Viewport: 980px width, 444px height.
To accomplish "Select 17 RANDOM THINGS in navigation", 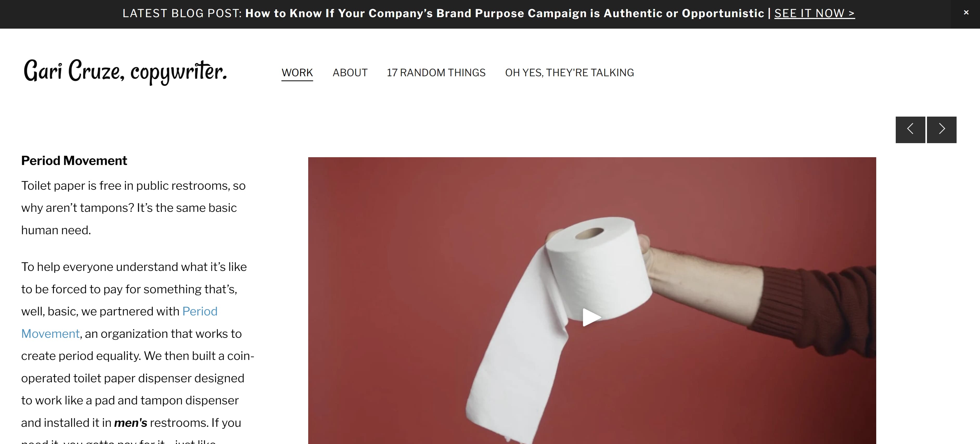I will [436, 72].
